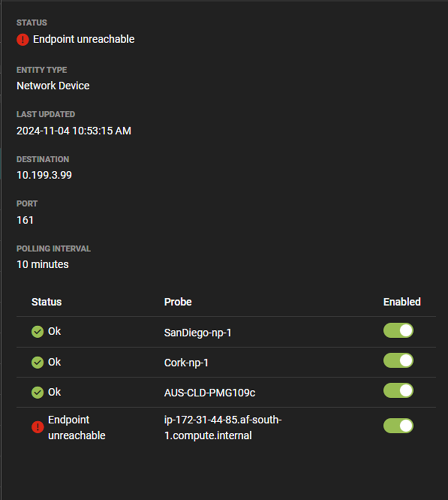This screenshot has width=448, height=500.
Task: Click the destination IP 10.199.3.99
Action: point(44,175)
